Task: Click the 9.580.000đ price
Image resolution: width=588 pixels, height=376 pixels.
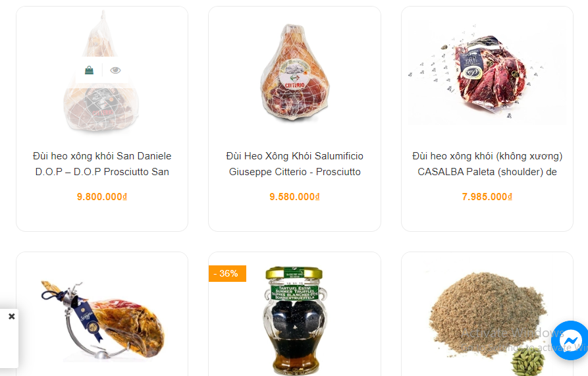Action: pos(295,197)
